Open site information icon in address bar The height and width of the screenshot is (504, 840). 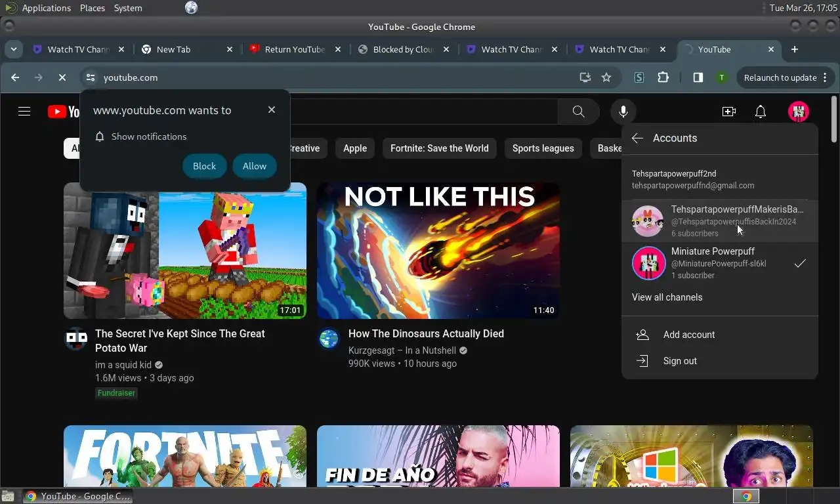[91, 77]
